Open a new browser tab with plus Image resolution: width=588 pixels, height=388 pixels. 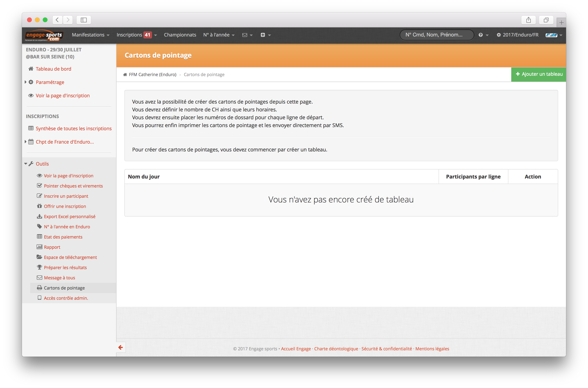pyautogui.click(x=561, y=23)
